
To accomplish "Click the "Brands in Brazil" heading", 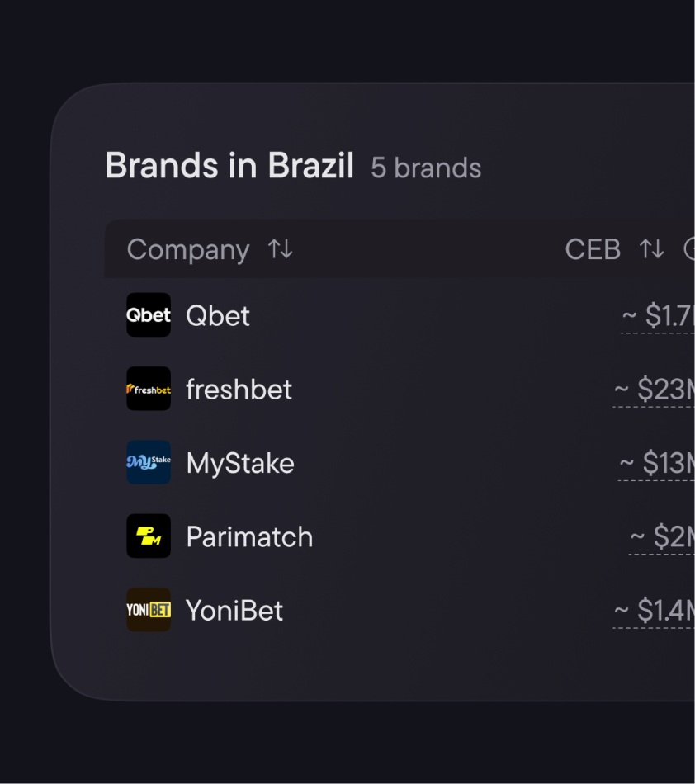I will coord(229,166).
